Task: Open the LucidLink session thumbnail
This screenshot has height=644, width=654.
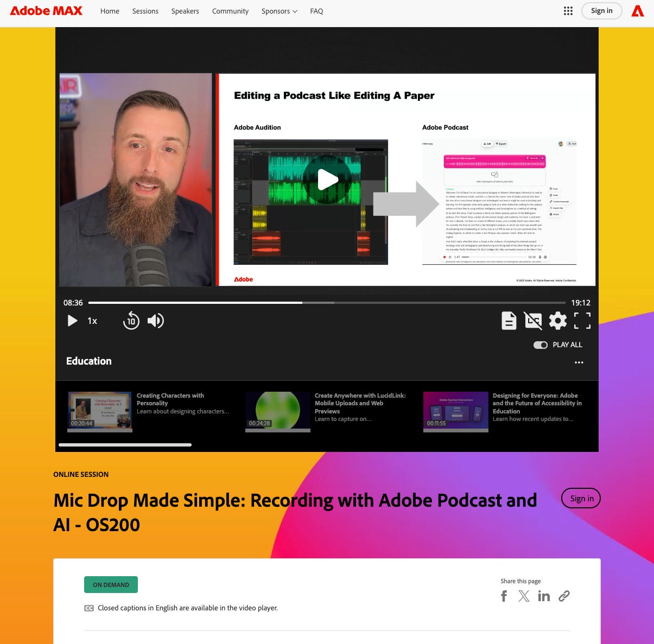Action: pos(278,411)
